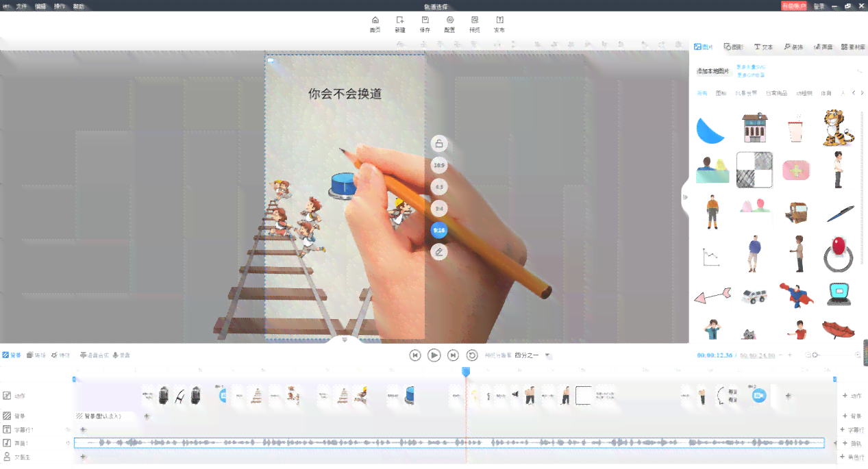Open the 编辑 menu
Screen dimensions: 868x469
pos(41,6)
